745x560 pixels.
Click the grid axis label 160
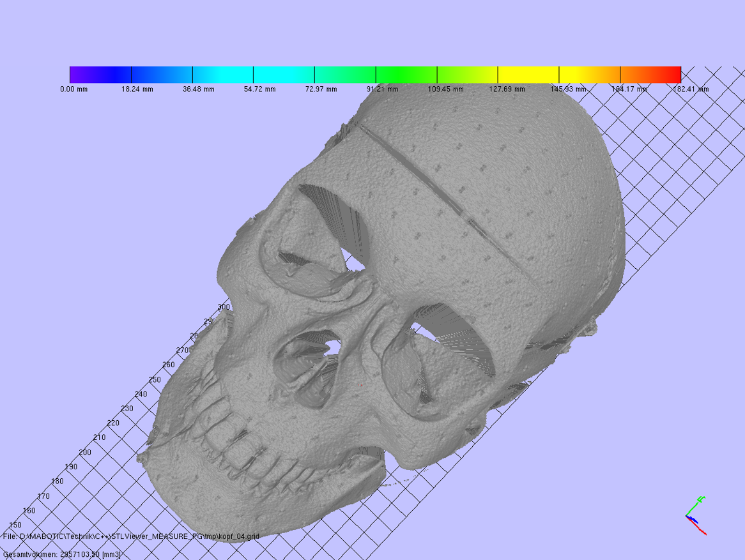29,511
